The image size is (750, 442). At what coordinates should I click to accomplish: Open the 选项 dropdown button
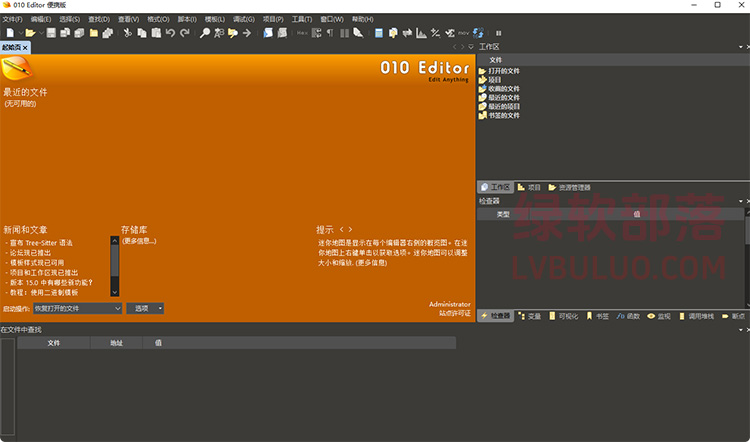[145, 309]
